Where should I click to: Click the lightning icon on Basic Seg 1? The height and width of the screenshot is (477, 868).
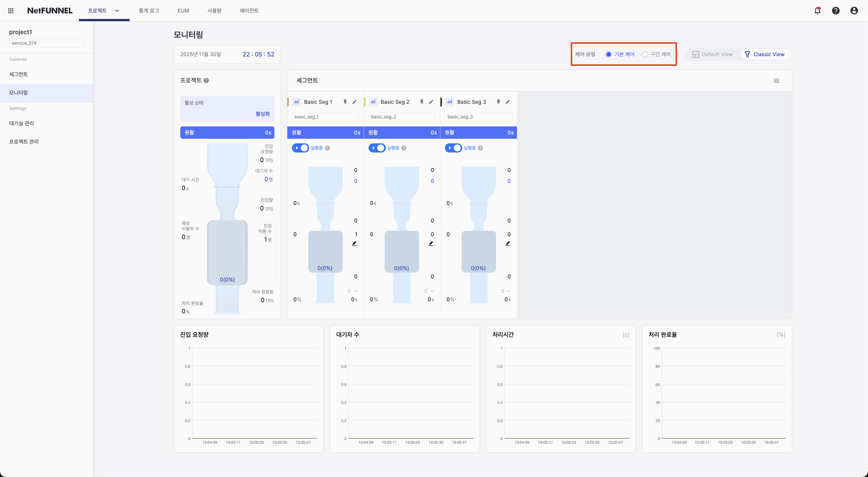(x=345, y=102)
